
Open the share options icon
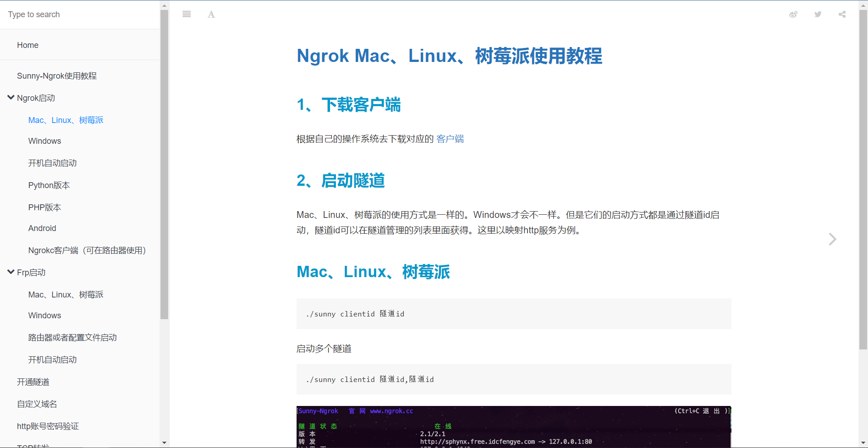[x=842, y=14]
